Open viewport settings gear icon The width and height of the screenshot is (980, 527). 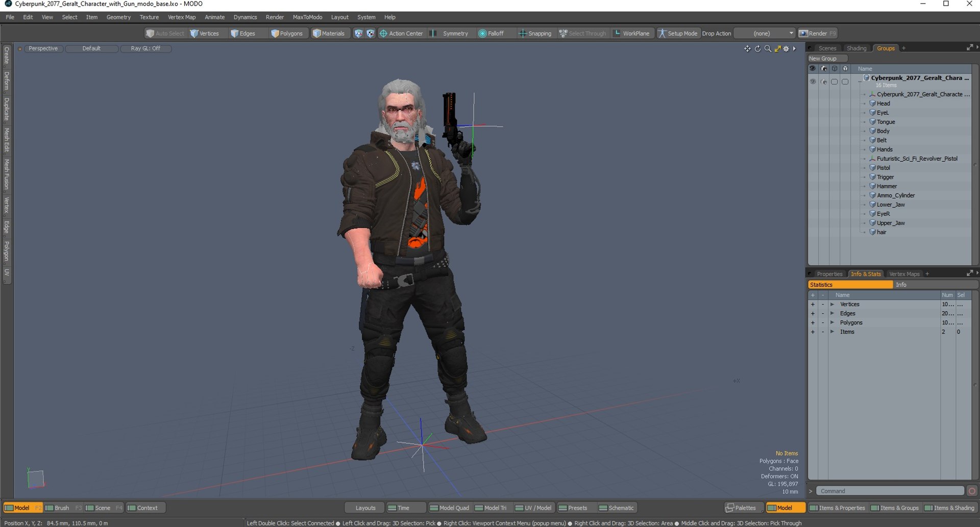786,48
